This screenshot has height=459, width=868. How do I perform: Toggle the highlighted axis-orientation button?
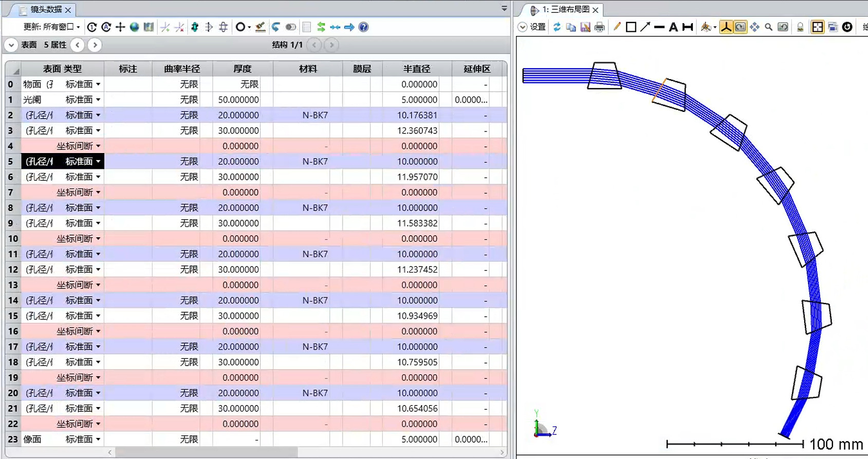(726, 27)
